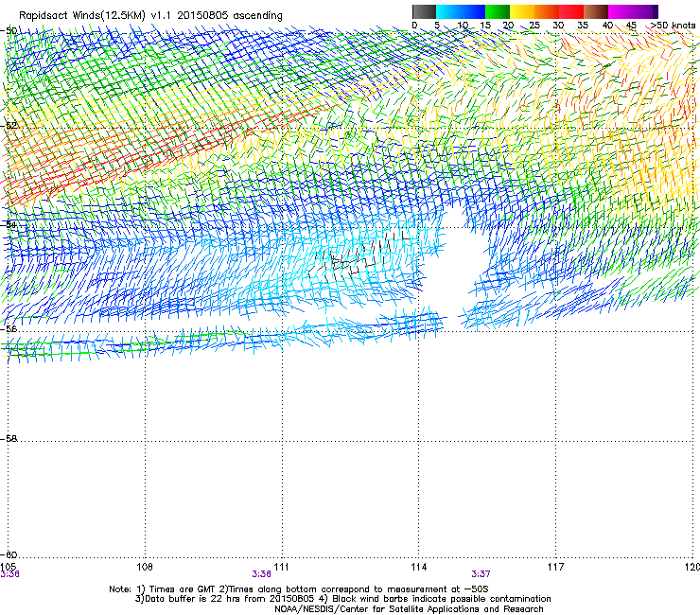The height and width of the screenshot is (615, 700).
Task: Click the 108 longitude axis label
Action: [x=145, y=567]
